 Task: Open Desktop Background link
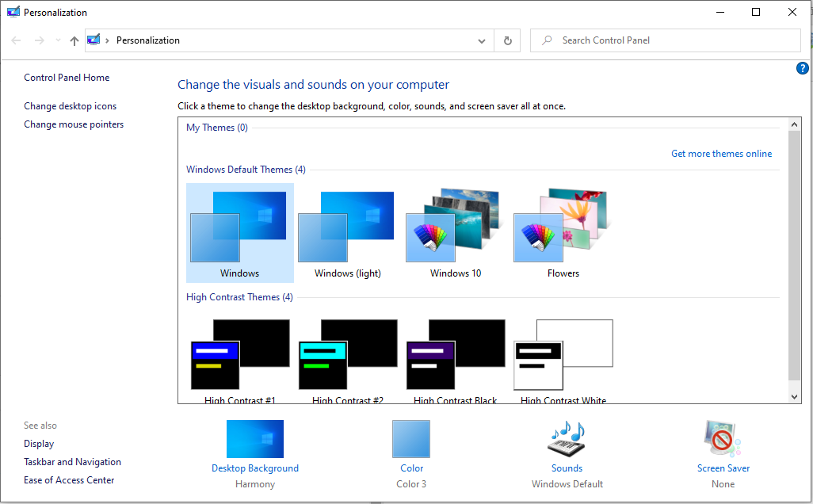[255, 468]
